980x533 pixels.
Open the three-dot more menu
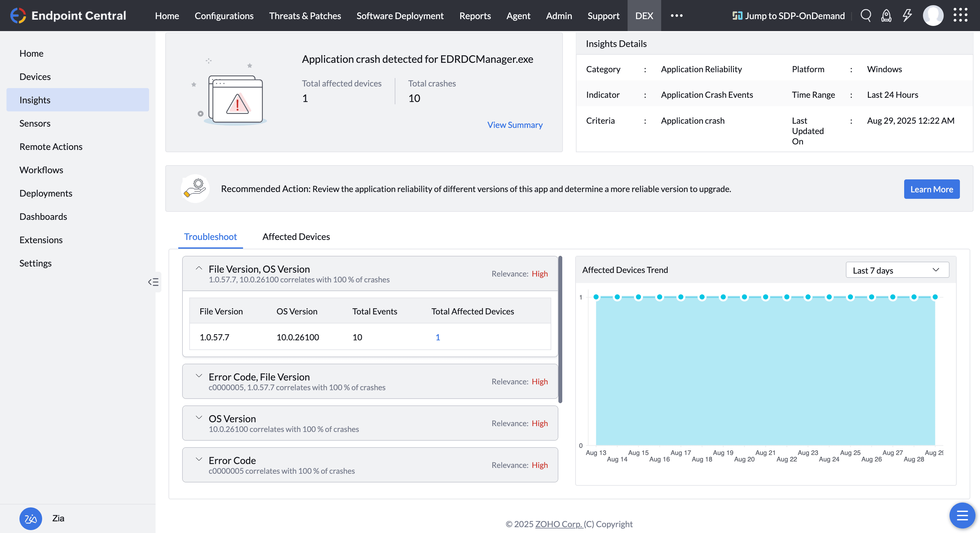pos(676,16)
